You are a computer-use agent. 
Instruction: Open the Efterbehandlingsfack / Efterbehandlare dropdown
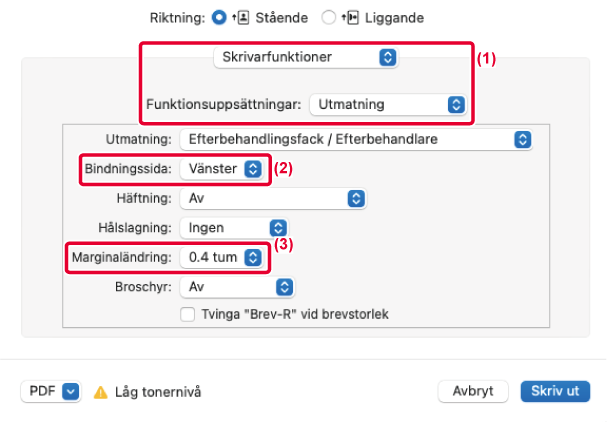point(356,139)
